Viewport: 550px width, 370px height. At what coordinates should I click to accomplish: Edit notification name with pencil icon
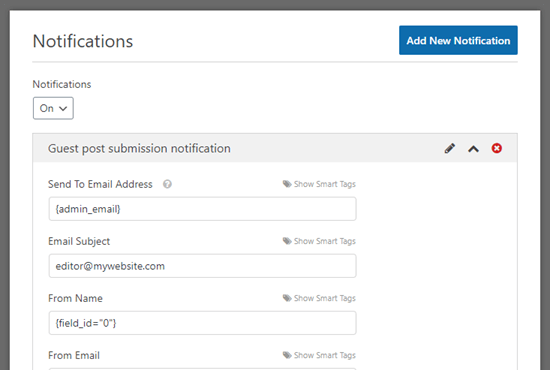point(450,148)
